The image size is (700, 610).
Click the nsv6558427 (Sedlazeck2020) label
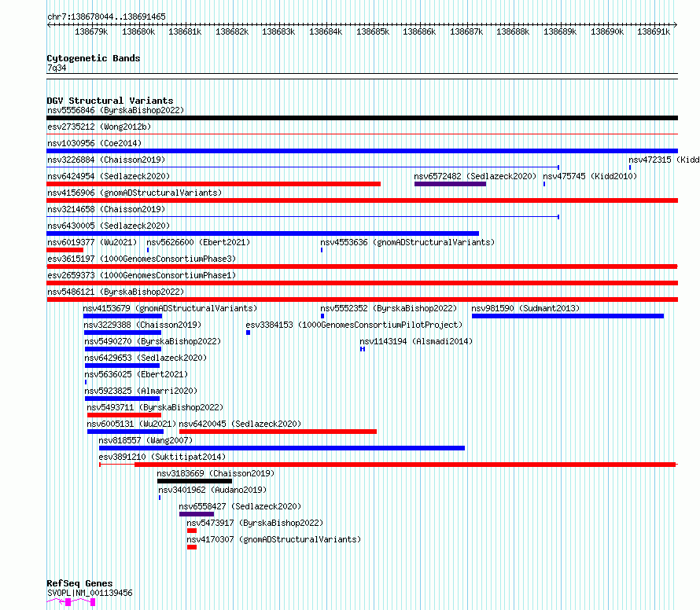pos(240,506)
